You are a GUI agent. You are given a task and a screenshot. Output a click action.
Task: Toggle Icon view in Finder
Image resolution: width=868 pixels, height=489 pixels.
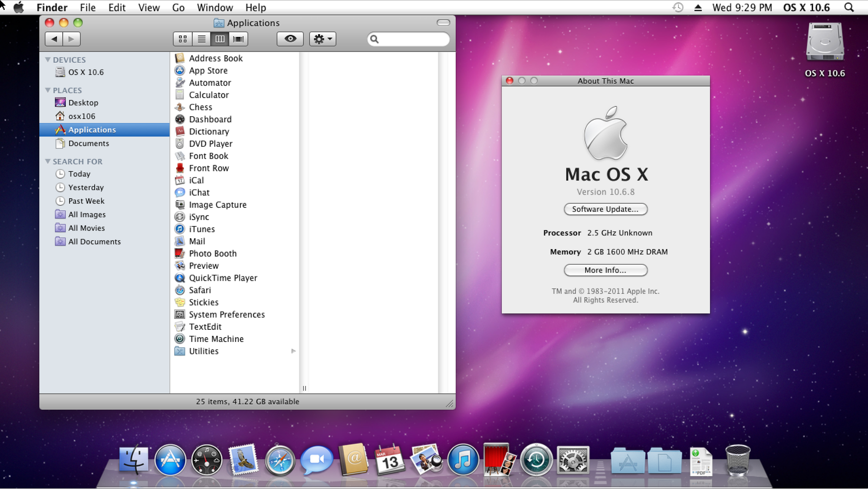click(x=182, y=39)
